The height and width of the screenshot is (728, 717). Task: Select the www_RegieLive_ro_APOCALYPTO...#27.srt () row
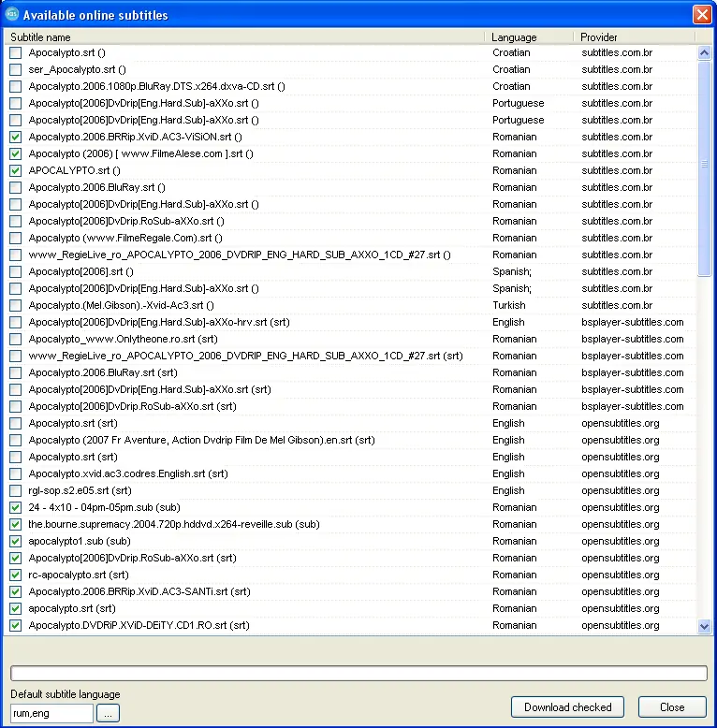[x=351, y=255]
